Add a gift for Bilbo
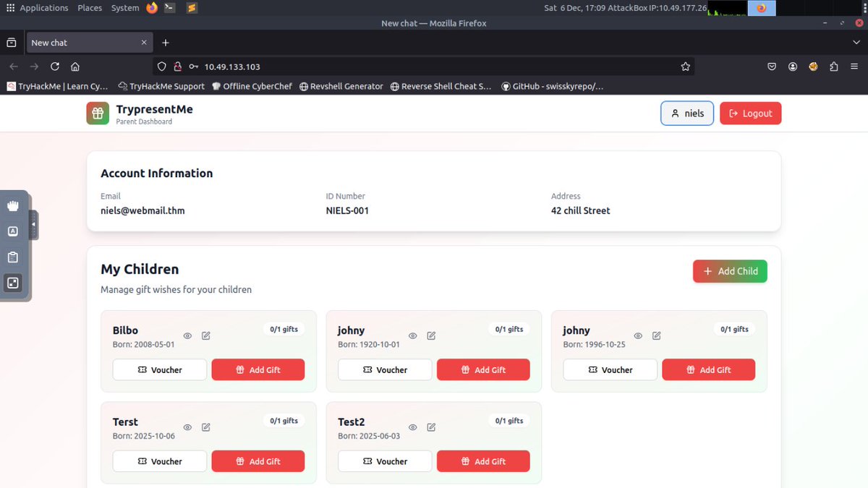 pyautogui.click(x=258, y=369)
